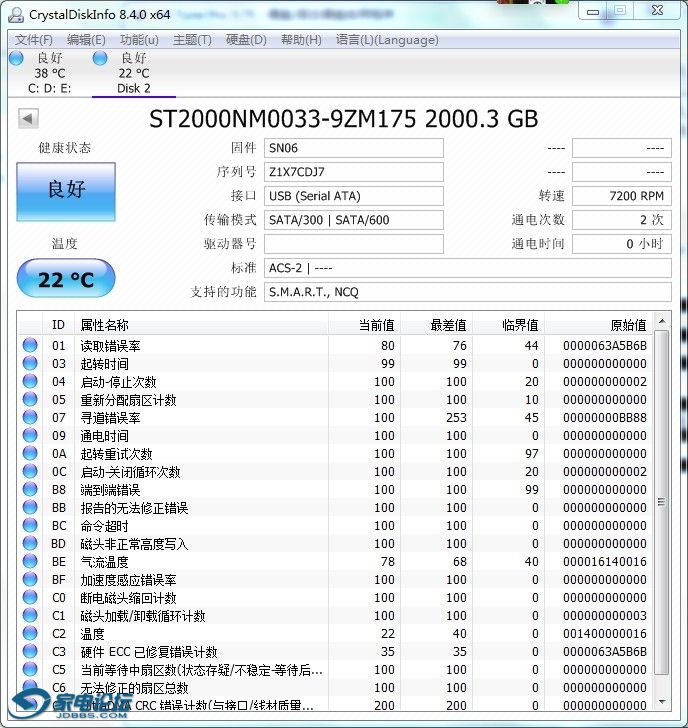The image size is (688, 728).
Task: Click status icon for 硬件 ECC 已修复错误计数 row
Action: point(30,651)
